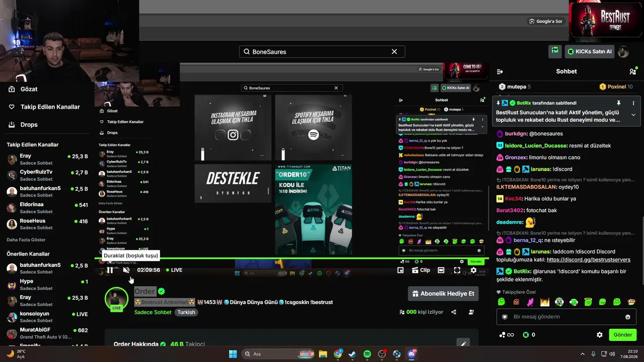This screenshot has width=644, height=362.
Task: View Poxinel on the gift leaderboard
Action: tap(616, 87)
